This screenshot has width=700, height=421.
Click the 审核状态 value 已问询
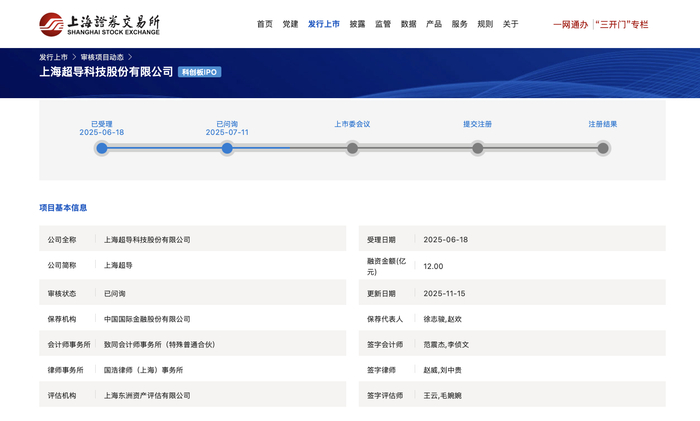[x=115, y=293]
